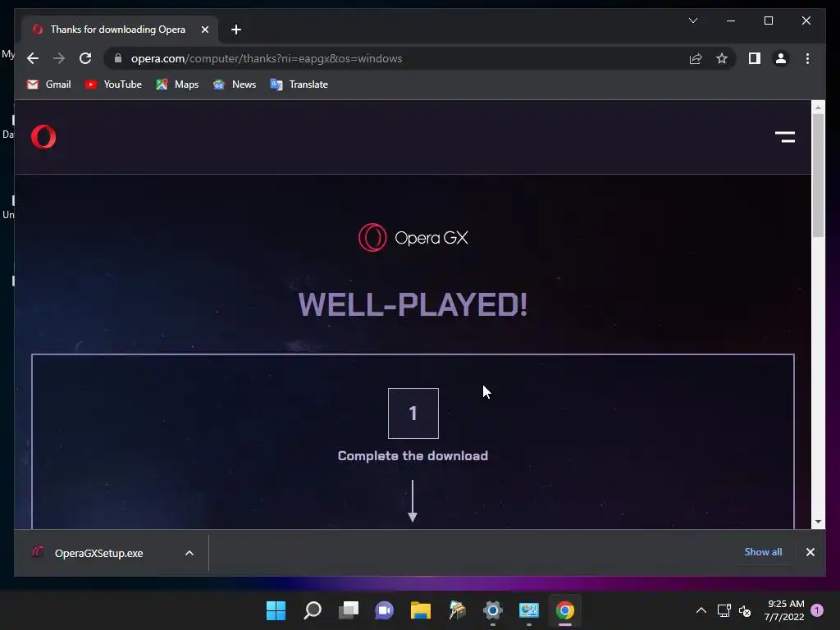The height and width of the screenshot is (630, 840).
Task: Click the scrollbar down arrow
Action: click(818, 522)
